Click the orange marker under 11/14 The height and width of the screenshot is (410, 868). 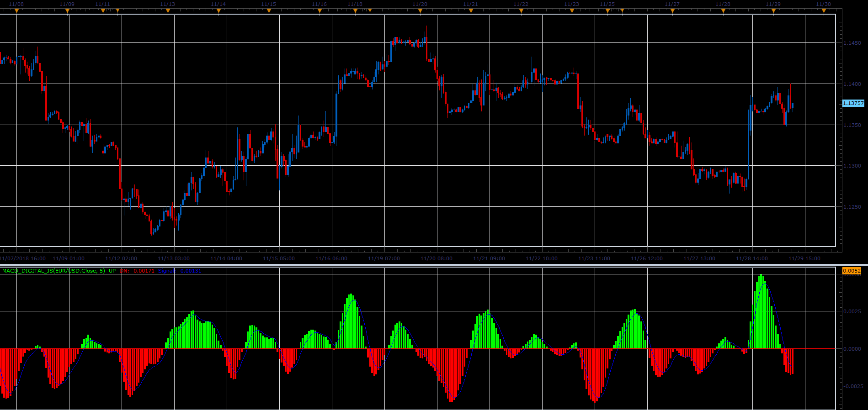(x=218, y=11)
